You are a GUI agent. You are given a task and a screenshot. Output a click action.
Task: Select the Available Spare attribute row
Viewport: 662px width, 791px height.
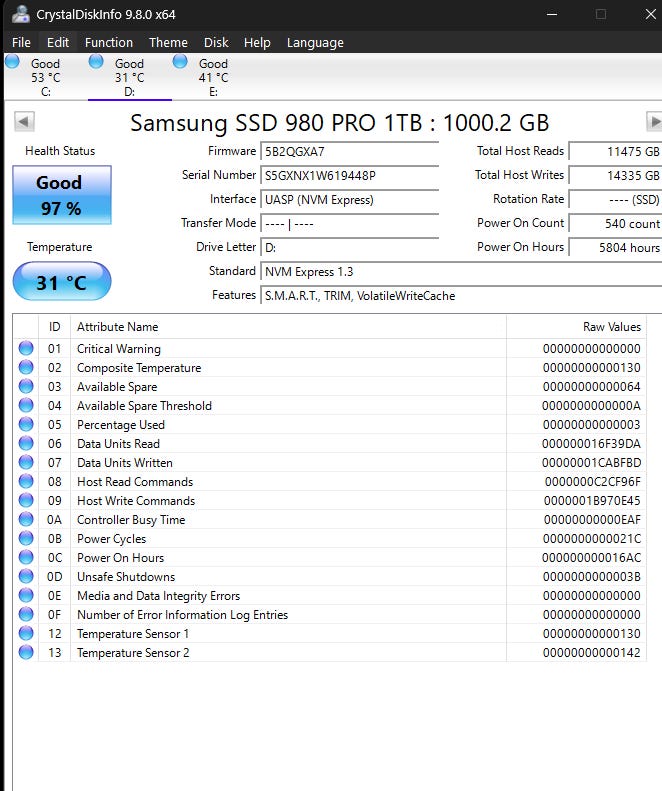click(x=329, y=386)
